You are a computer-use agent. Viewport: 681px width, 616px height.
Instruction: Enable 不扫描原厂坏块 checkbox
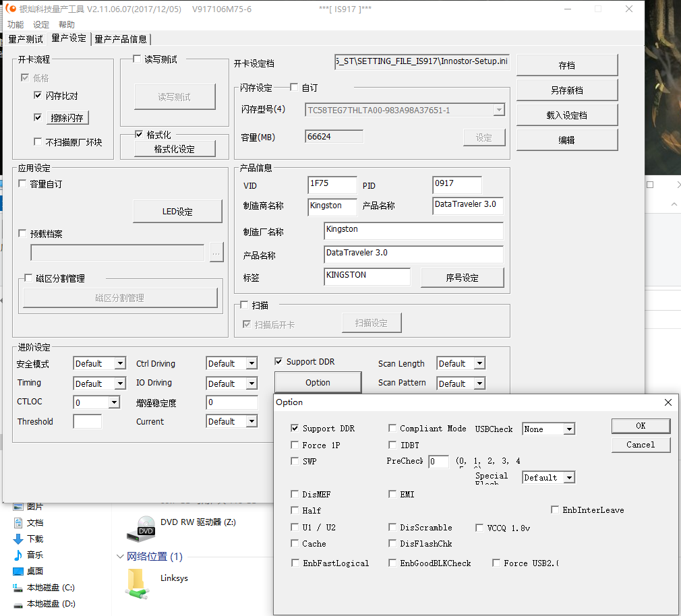pyautogui.click(x=38, y=142)
